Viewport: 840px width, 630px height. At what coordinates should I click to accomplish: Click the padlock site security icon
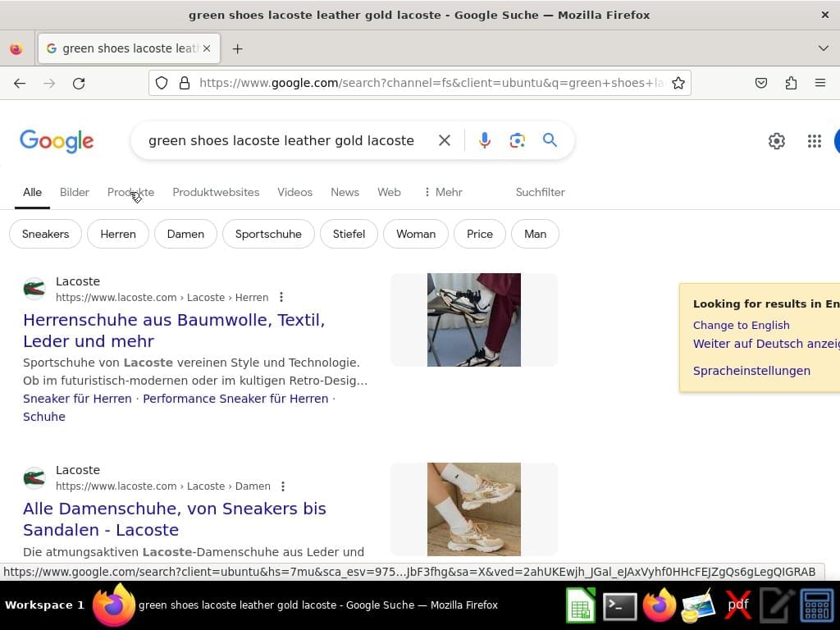(x=185, y=83)
